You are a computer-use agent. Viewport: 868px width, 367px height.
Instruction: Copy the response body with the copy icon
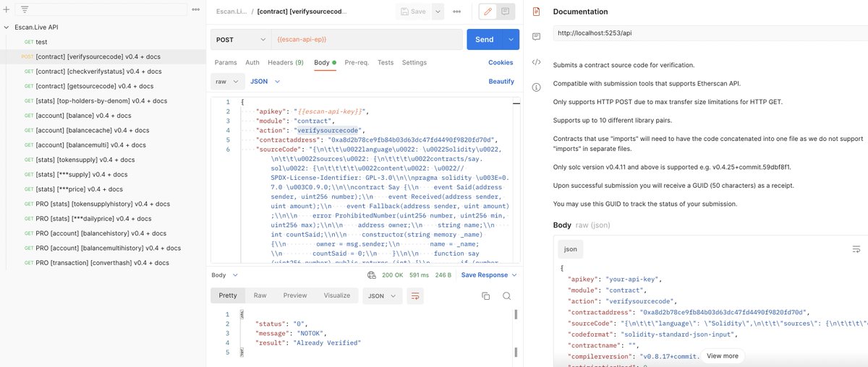tap(485, 295)
